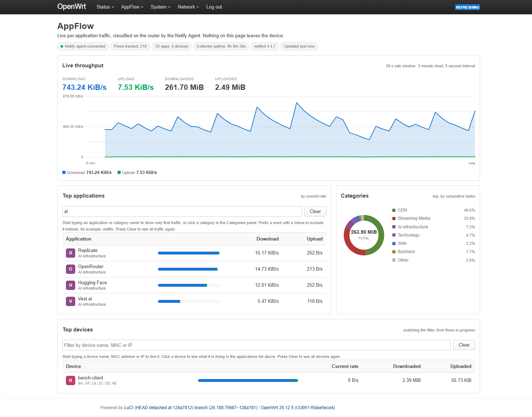The image size is (532, 417).
Task: Click the Upload legend swatch under chart
Action: tap(119, 173)
